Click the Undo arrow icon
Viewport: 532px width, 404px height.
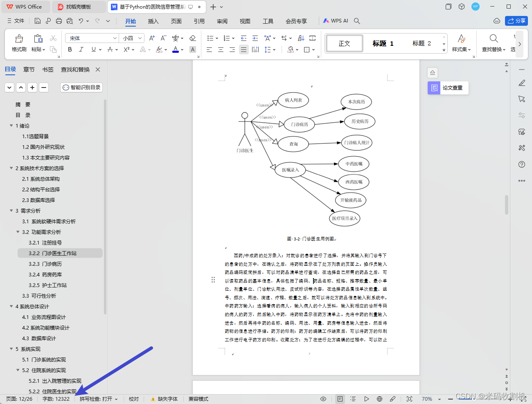point(81,21)
